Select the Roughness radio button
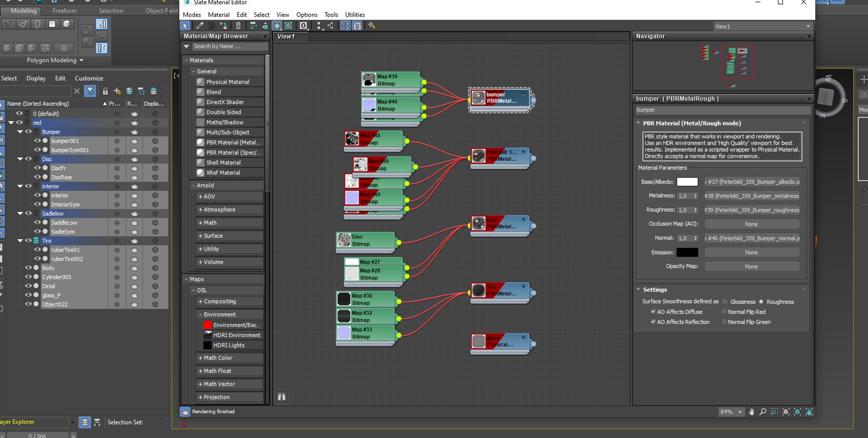This screenshot has width=868, height=438. 761,301
